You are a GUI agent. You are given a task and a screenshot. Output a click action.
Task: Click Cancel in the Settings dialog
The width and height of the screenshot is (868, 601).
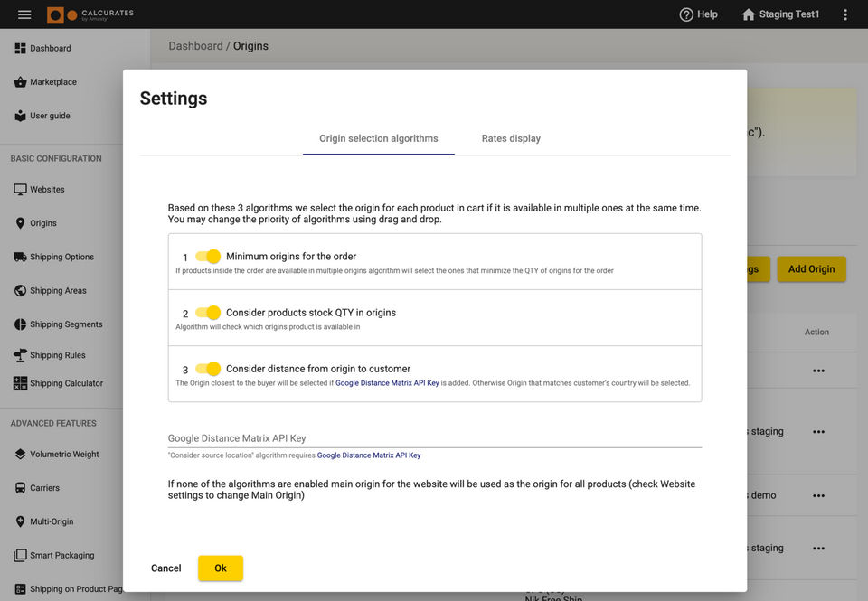[x=166, y=568]
